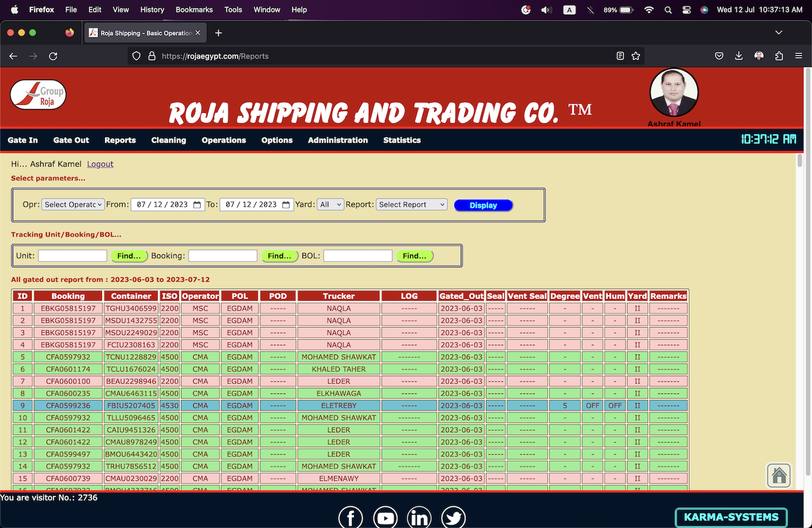
Task: Click the KARMA-SYSTEMS button
Action: 731,517
